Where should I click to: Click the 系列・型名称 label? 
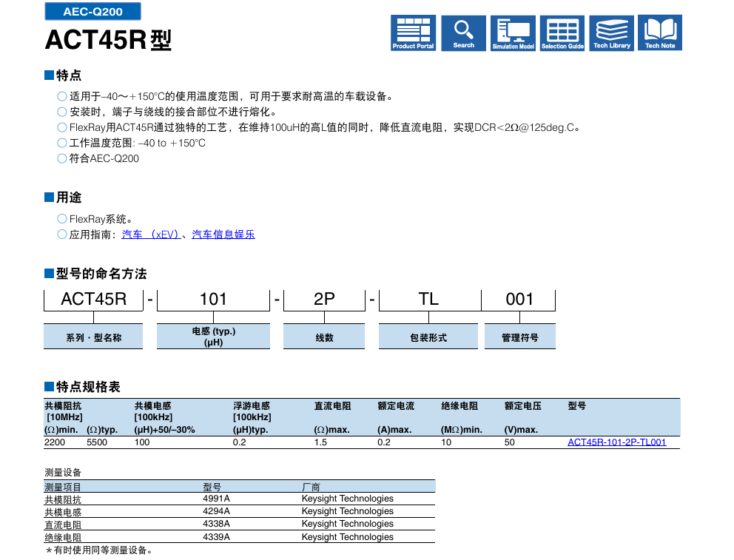coord(93,337)
